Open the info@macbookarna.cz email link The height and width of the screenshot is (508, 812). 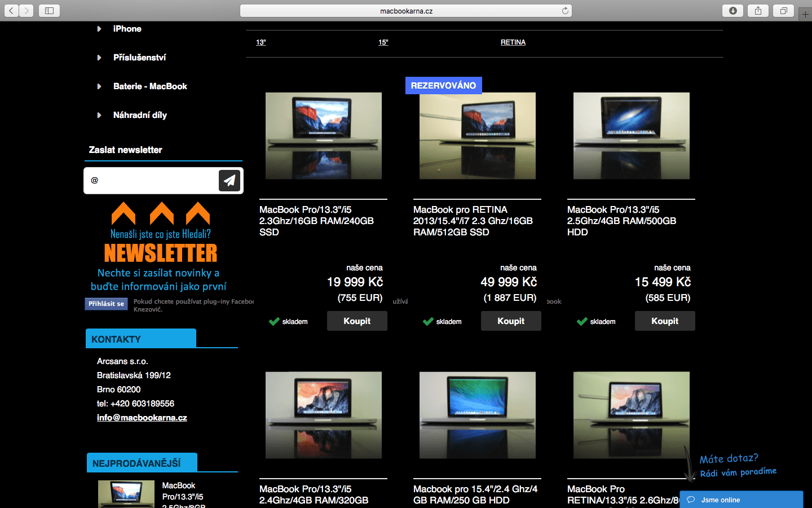[142, 418]
